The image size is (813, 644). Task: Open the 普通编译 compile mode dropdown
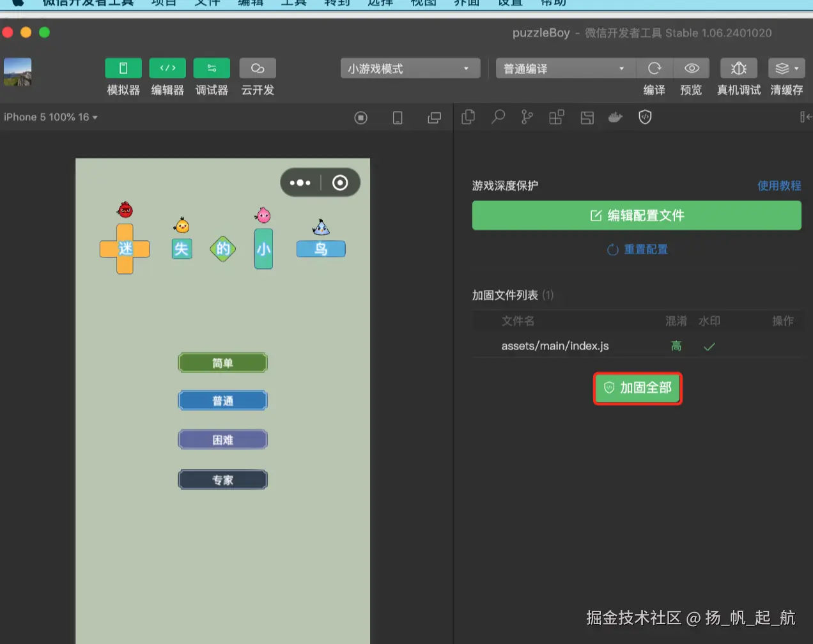566,68
